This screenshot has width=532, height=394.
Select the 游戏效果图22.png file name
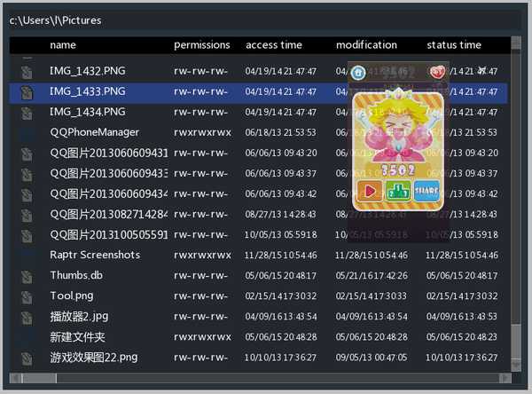(x=94, y=358)
